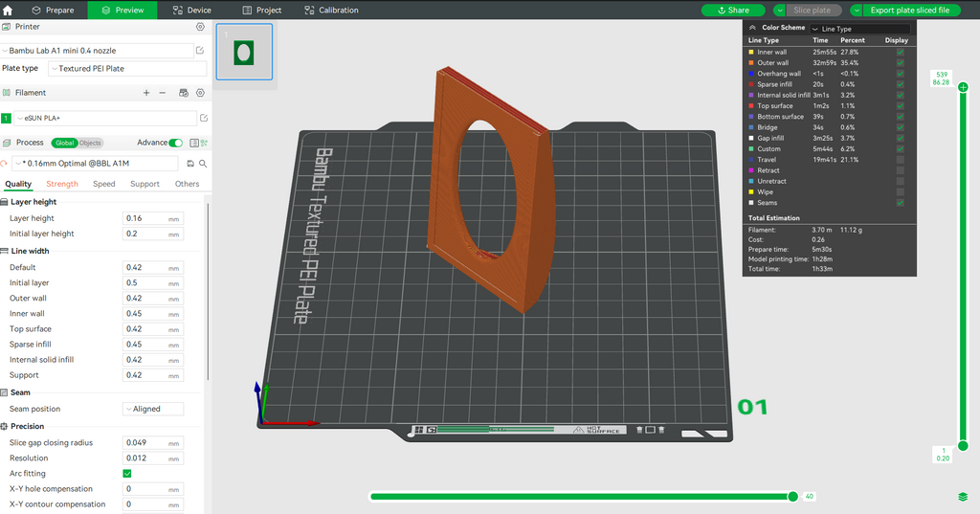Remove a filament with minus icon
Screen dimensions: 980x514
pyautogui.click(x=163, y=93)
